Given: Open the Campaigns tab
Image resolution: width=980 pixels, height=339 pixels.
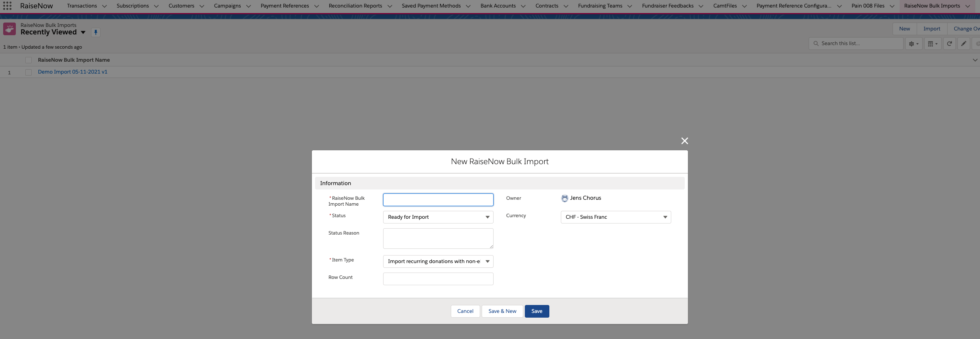Looking at the screenshot, I should pos(227,6).
